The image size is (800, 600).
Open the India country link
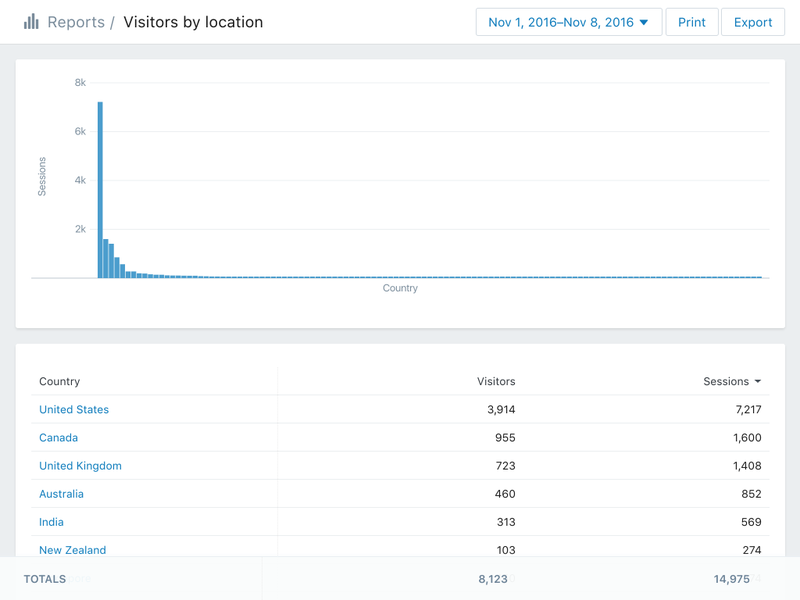coord(52,522)
